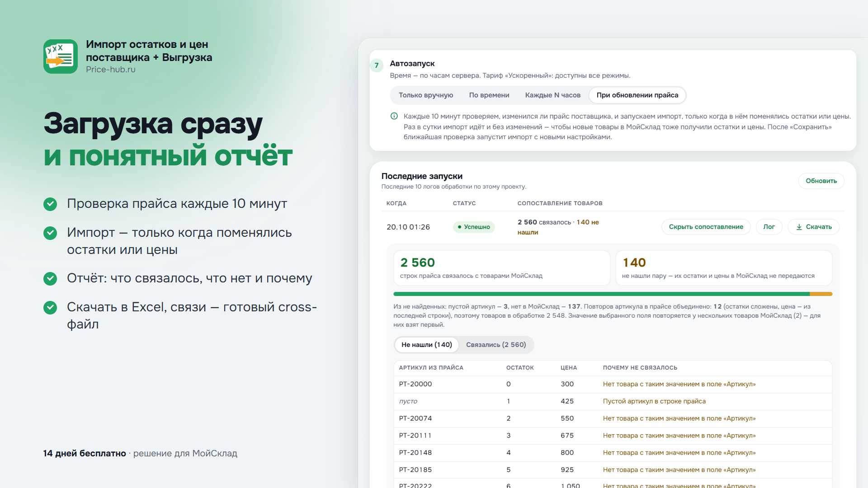Click the '140' not-found summary card
This screenshot has width=868, height=488.
pyautogui.click(x=724, y=268)
